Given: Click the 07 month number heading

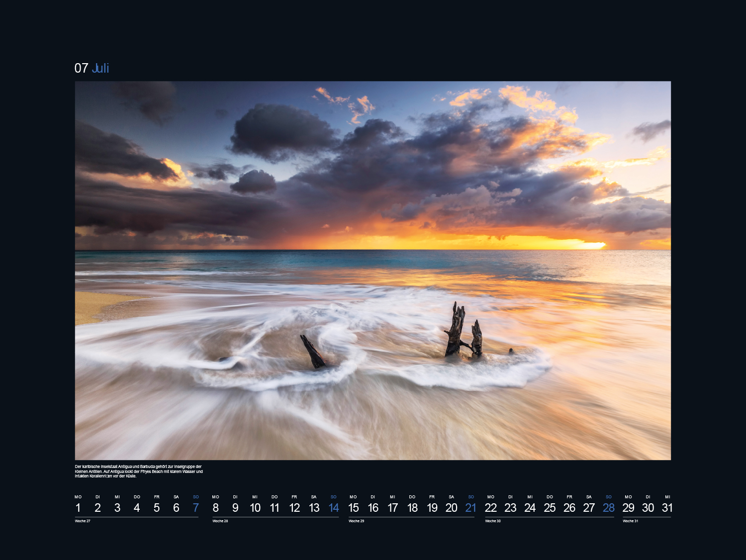Looking at the screenshot, I should coord(81,68).
